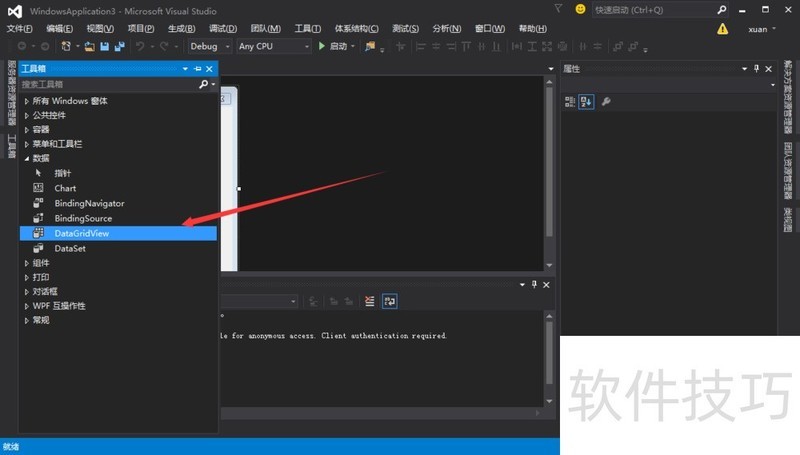Collapse the 数据 toolbox category

pos(27,159)
